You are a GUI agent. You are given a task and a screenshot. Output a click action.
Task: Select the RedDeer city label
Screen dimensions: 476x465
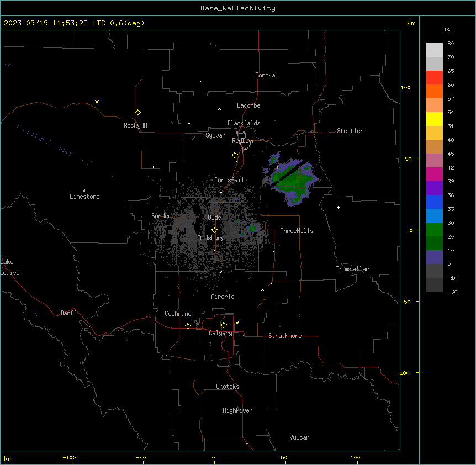click(x=243, y=141)
